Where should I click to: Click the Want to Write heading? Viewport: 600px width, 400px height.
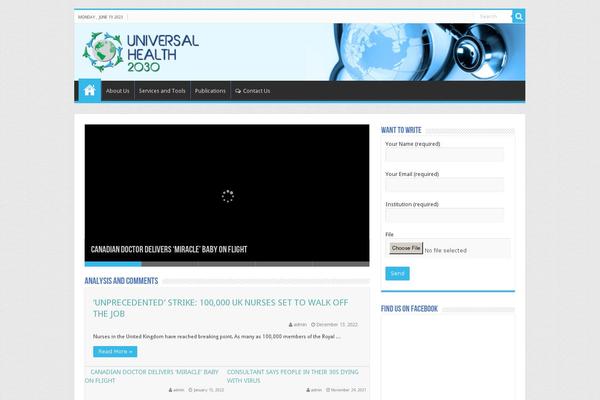tap(401, 130)
